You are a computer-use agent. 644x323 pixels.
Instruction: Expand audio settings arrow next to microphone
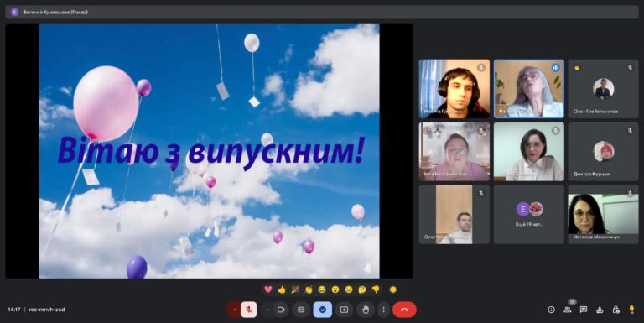click(235, 310)
